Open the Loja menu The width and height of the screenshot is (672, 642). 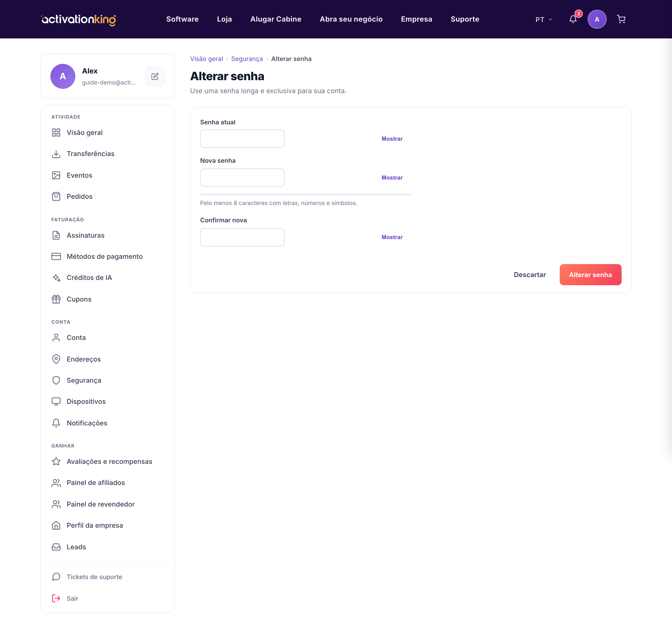click(x=224, y=19)
